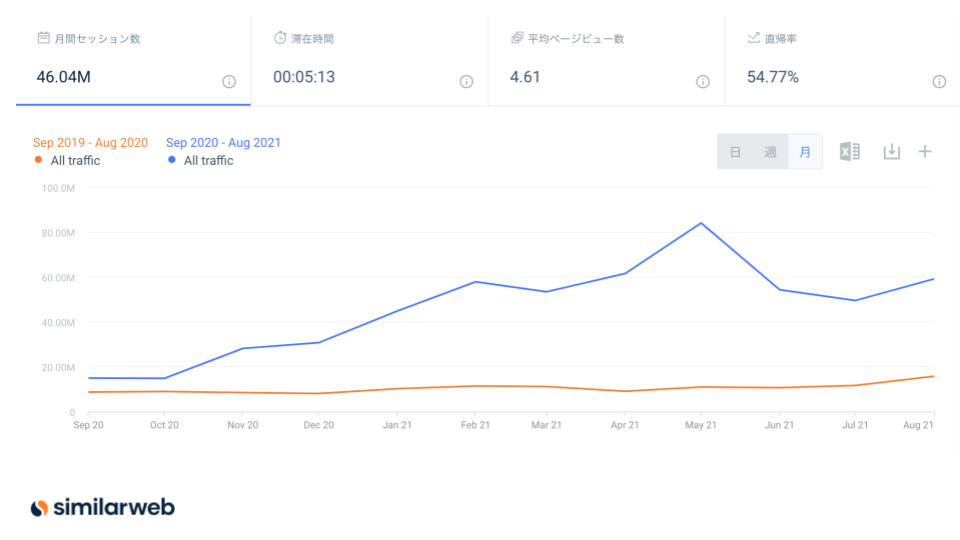
Task: Click the May 21 peak on blue line
Action: 701,223
